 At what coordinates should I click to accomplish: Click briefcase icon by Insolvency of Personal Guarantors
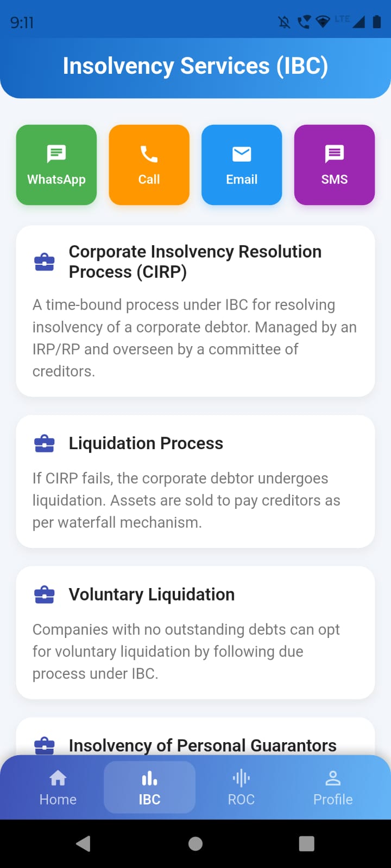pos(44,745)
